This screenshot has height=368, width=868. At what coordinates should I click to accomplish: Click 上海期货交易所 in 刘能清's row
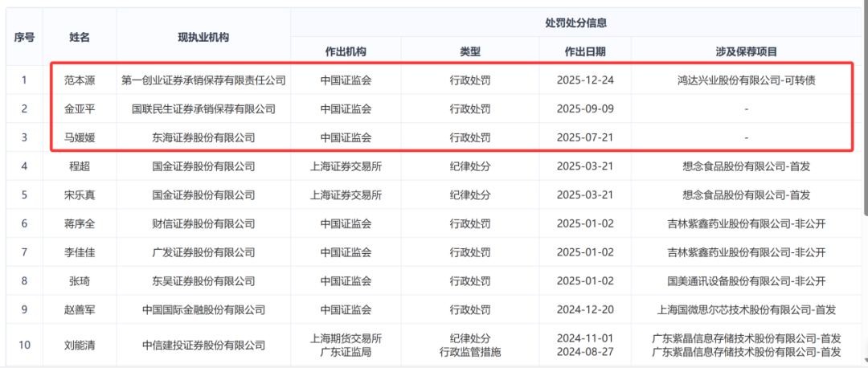pos(346,338)
